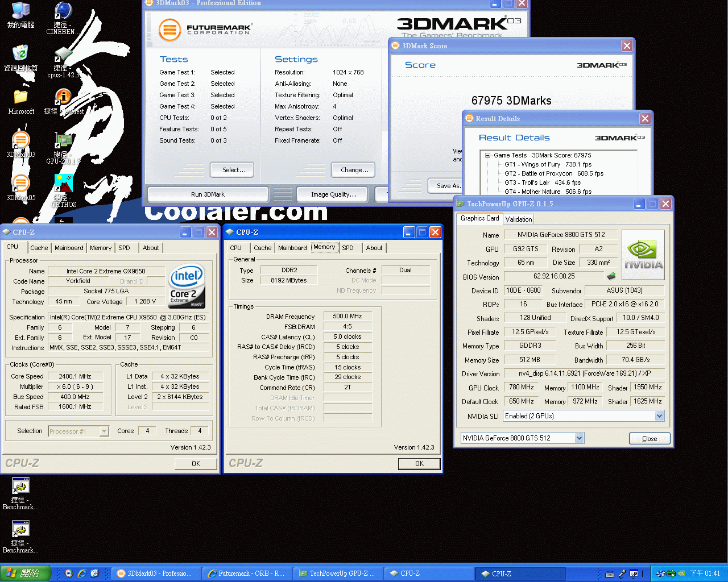The image size is (728, 582).
Task: Launch the 3DMark05 desktop shortcut
Action: click(20, 188)
